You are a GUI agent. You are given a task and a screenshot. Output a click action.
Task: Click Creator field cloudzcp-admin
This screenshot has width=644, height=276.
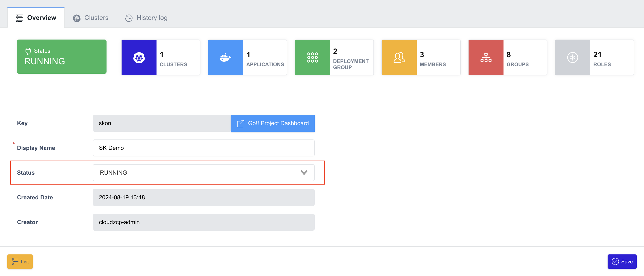click(x=204, y=222)
